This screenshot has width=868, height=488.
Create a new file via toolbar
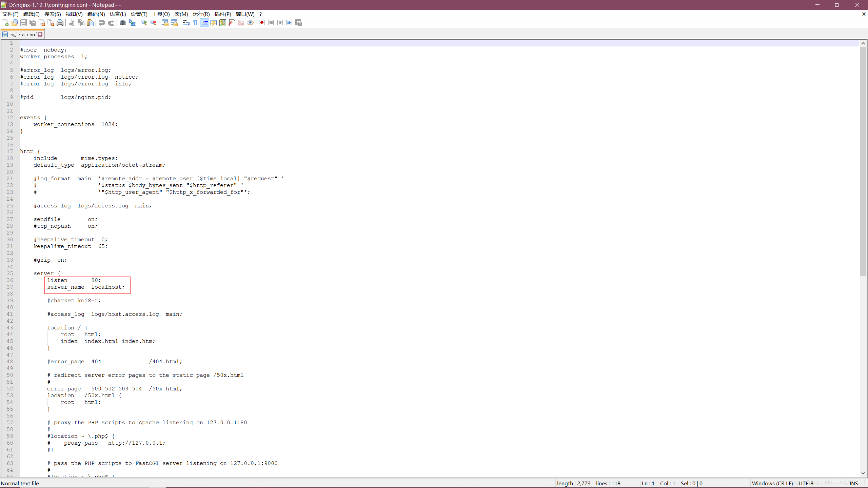(x=5, y=23)
